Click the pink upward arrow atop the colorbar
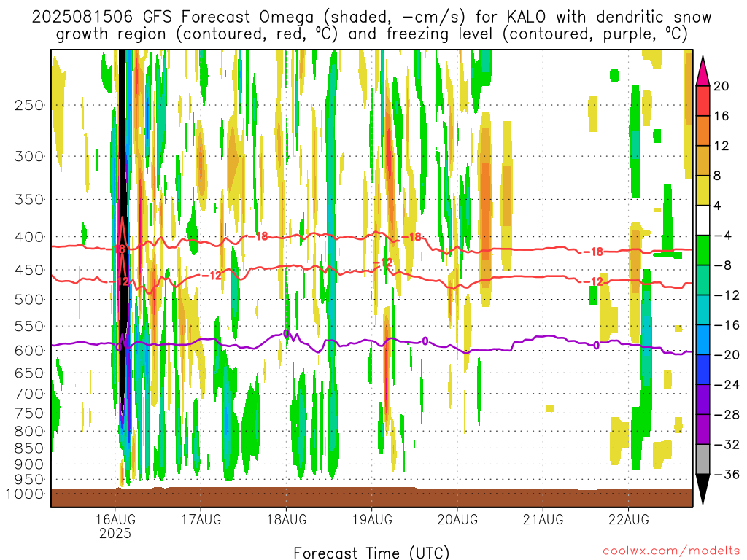This screenshot has width=747, height=560. (x=703, y=71)
